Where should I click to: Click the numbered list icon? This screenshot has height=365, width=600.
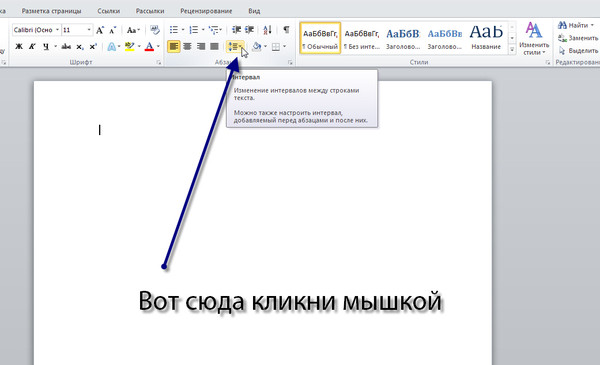pos(194,30)
